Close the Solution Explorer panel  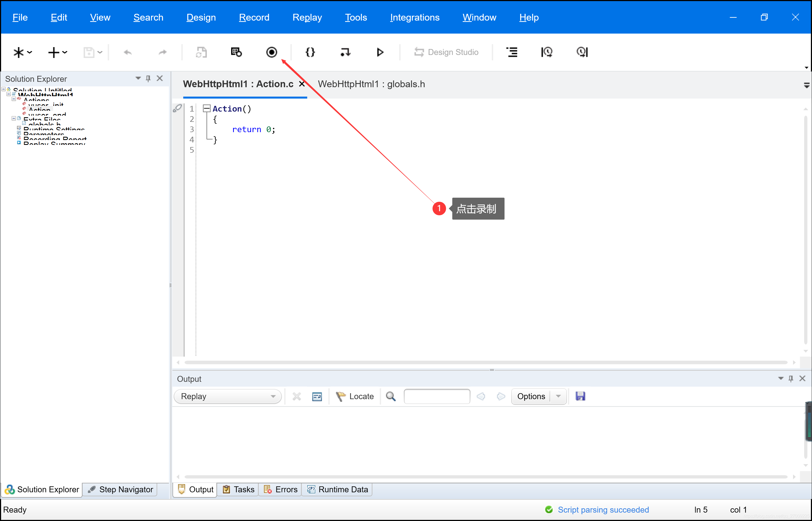160,79
